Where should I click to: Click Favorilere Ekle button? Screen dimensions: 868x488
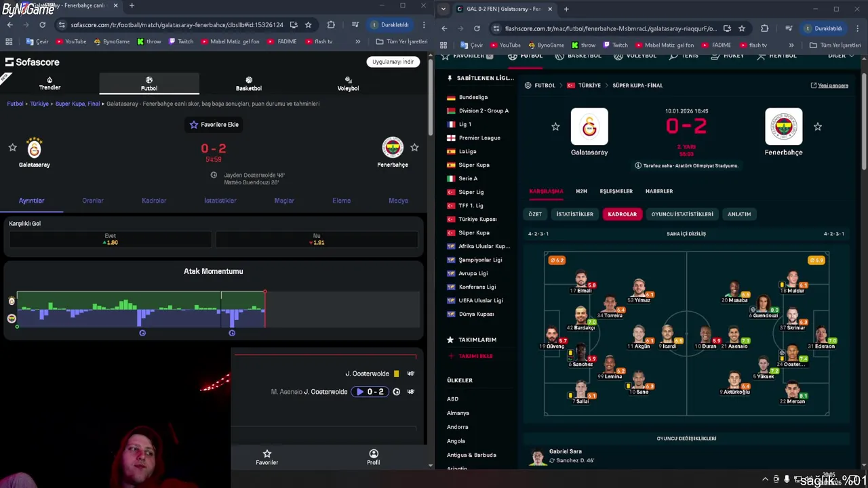[x=214, y=125]
